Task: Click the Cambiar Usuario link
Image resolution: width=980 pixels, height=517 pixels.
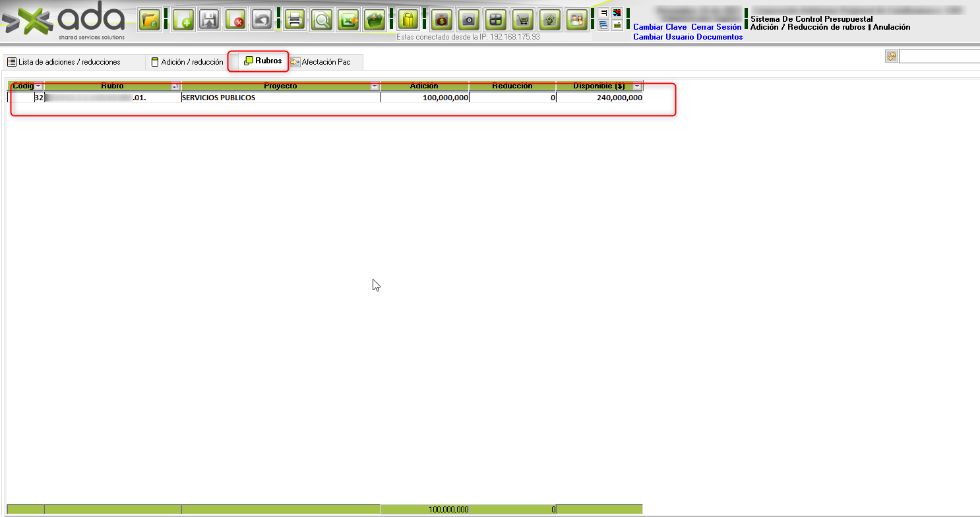Action: pos(663,37)
